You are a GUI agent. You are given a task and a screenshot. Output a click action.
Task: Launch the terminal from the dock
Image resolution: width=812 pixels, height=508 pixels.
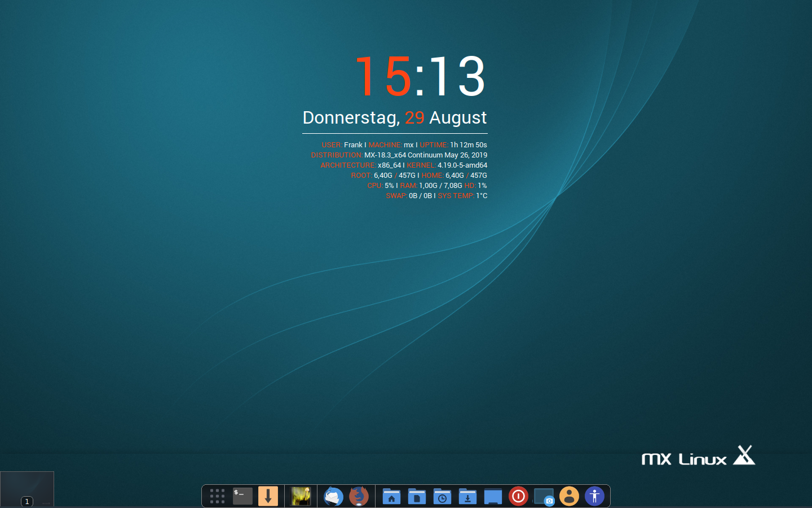tap(242, 496)
